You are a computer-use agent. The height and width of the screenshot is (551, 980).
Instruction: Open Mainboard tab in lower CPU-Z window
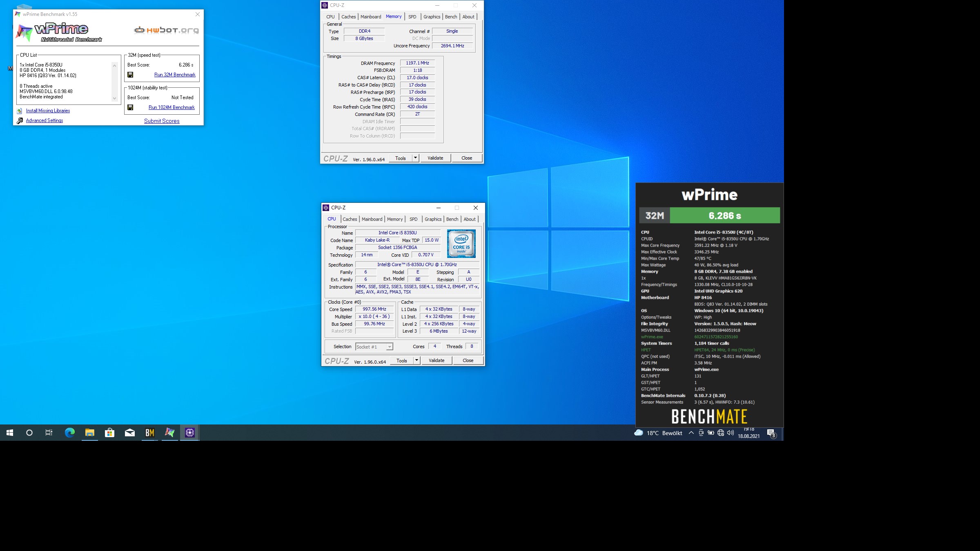[x=372, y=219]
